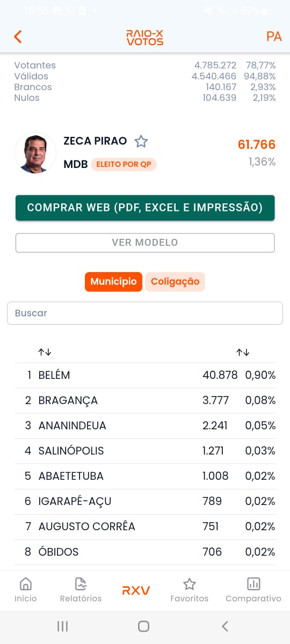Select the BELÉM row
The image size is (290, 644).
pos(145,375)
